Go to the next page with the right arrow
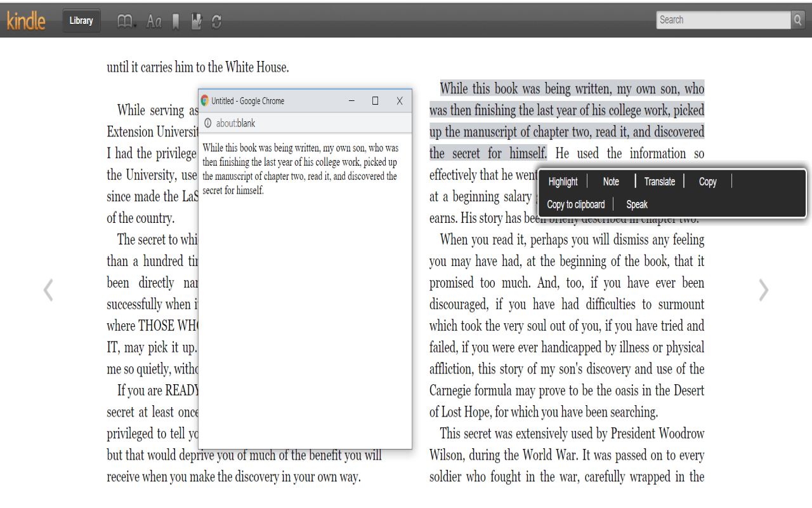The width and height of the screenshot is (812, 508). point(764,290)
